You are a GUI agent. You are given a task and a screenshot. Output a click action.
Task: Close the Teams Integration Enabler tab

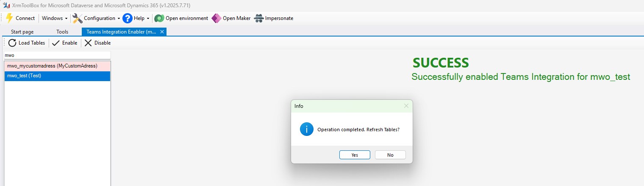(x=162, y=32)
